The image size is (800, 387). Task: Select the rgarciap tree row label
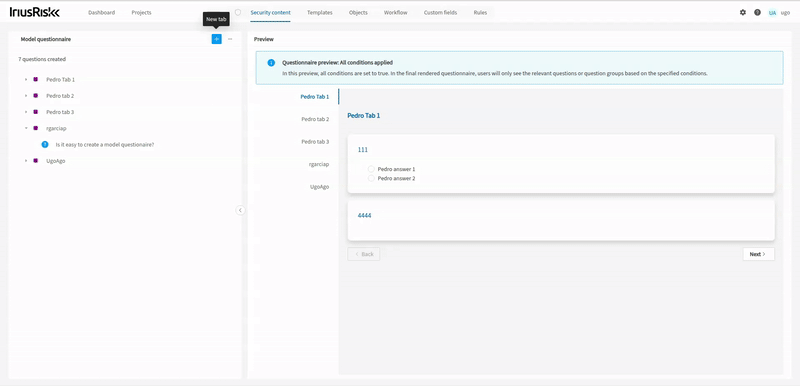pos(56,128)
